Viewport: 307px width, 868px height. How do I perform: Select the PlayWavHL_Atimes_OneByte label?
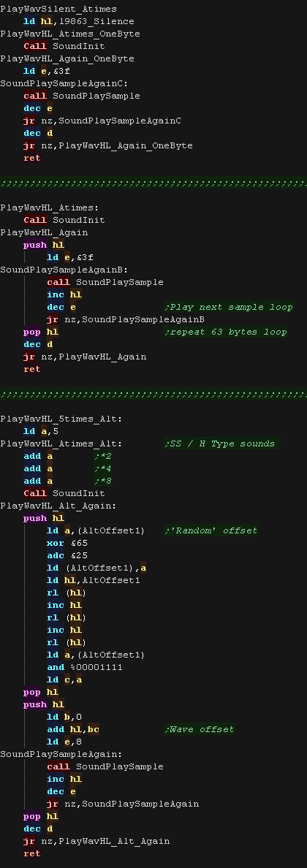point(70,34)
